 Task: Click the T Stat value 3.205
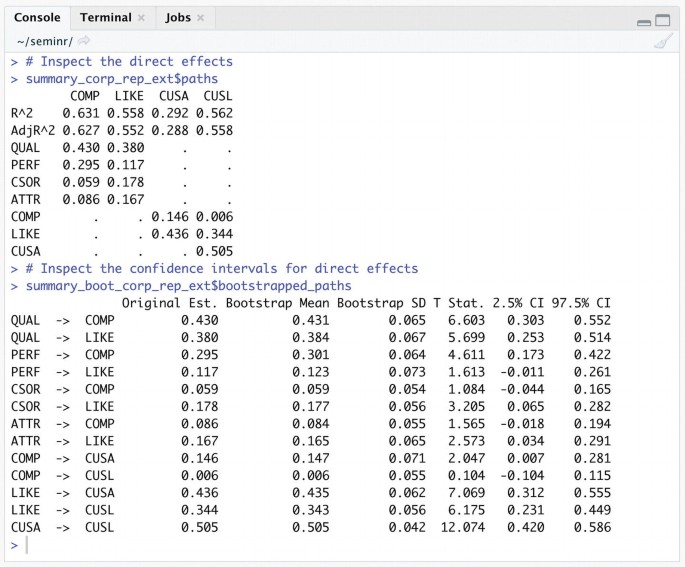click(x=466, y=406)
